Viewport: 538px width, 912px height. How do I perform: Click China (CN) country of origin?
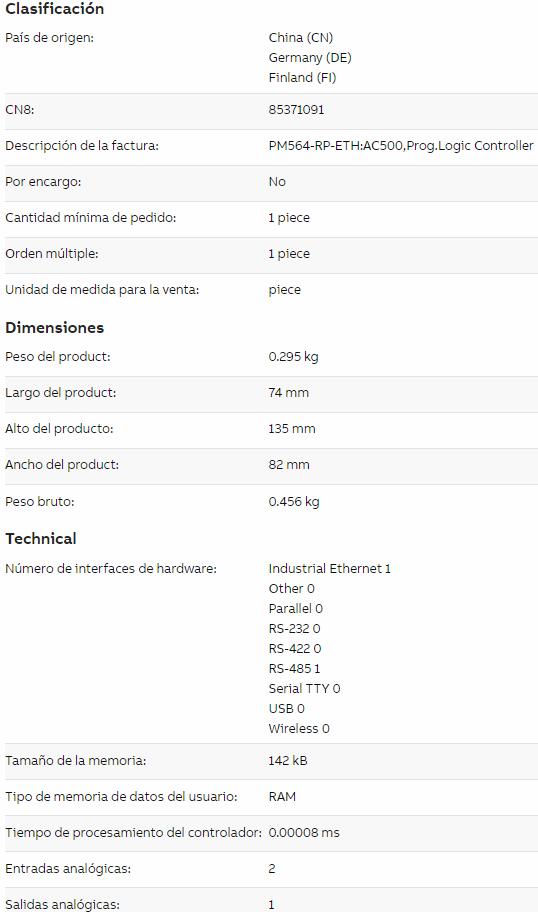point(301,38)
